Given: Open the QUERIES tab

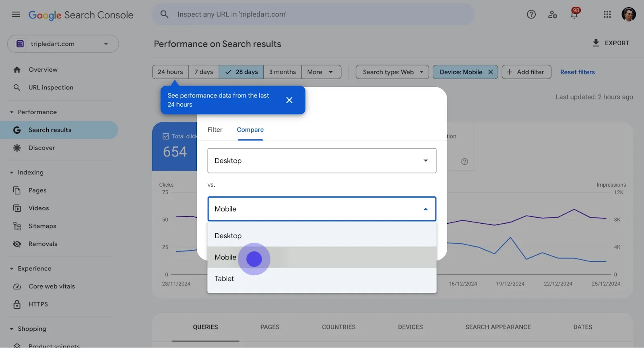Looking at the screenshot, I should [205, 327].
